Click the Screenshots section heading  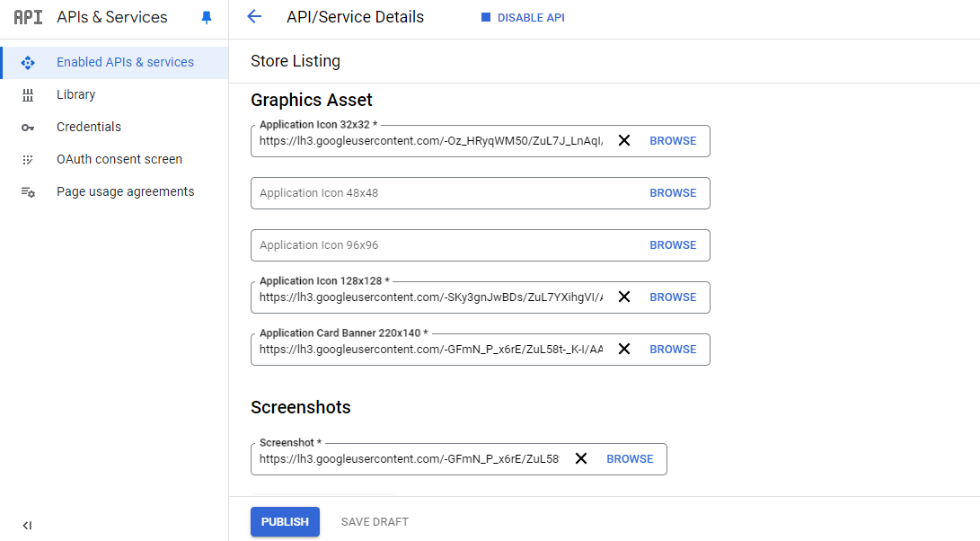point(301,407)
